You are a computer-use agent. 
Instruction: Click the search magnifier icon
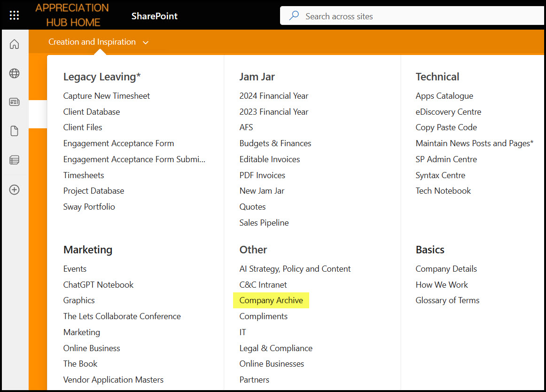tap(294, 16)
